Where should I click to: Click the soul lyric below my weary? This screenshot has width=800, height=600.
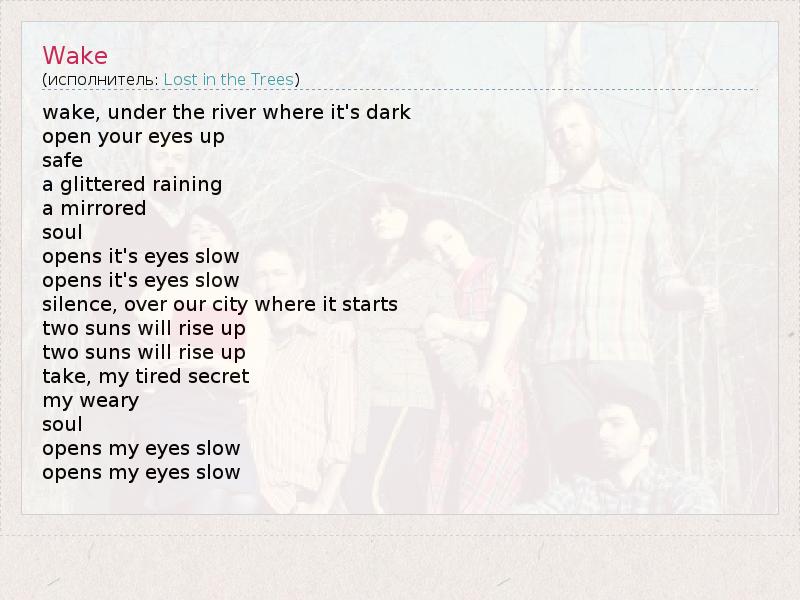[62, 424]
